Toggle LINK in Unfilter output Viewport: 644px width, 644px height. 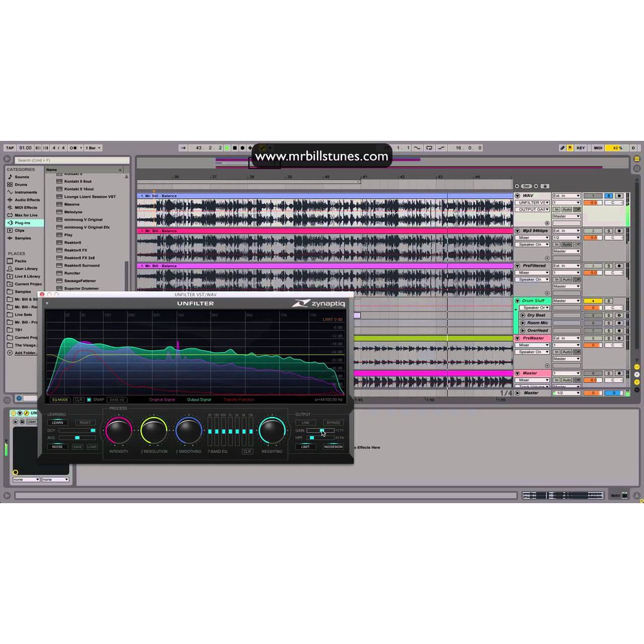[306, 423]
